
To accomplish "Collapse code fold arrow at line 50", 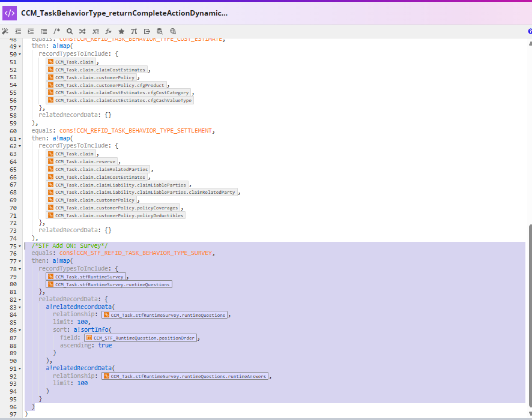I will click(20, 54).
